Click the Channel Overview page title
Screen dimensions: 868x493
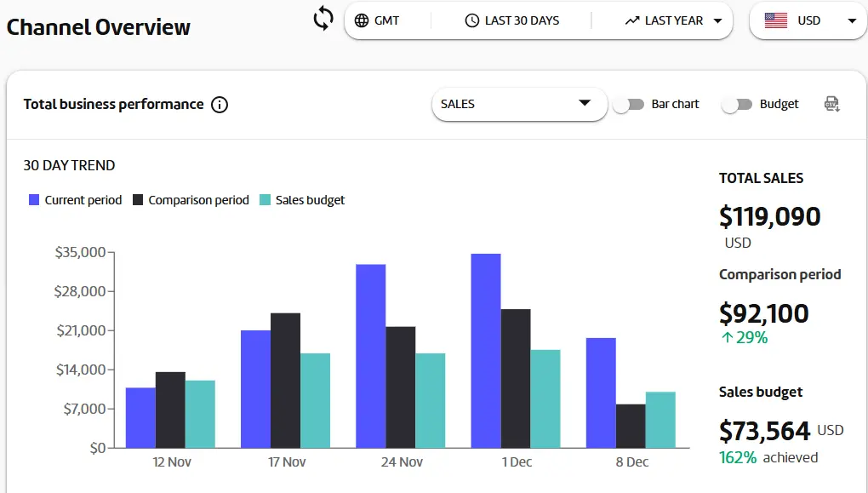(99, 27)
